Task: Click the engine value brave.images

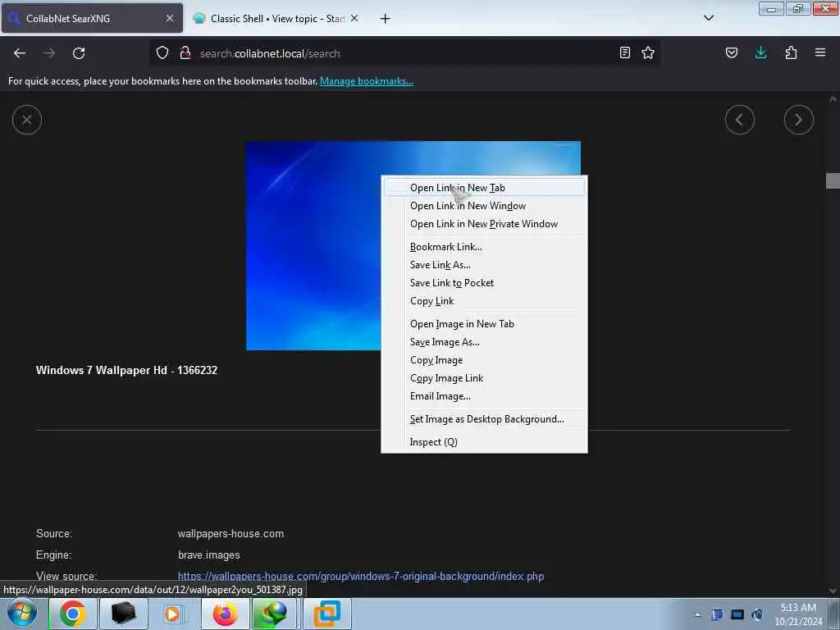Action: tap(209, 555)
